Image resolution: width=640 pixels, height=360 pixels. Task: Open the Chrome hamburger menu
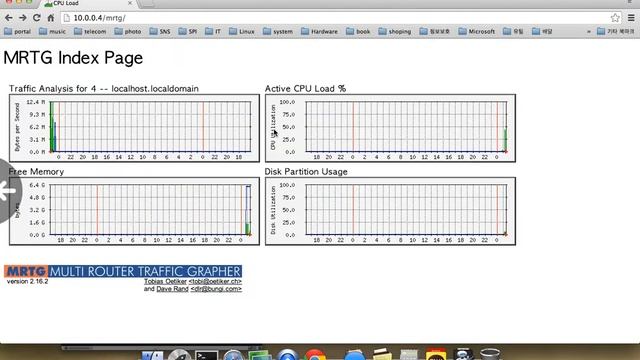pos(631,18)
